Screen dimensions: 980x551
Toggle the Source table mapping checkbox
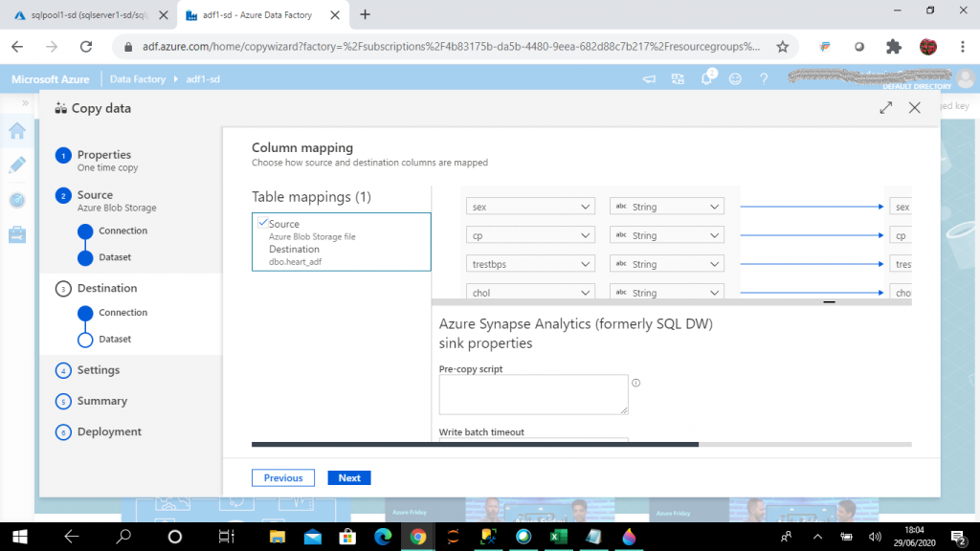point(263,222)
